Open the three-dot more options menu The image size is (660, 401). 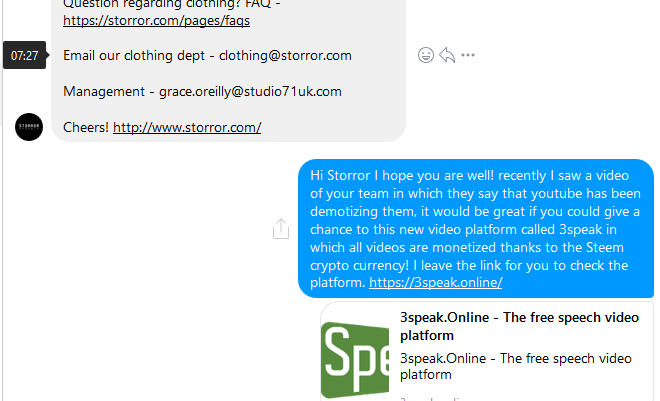pyautogui.click(x=468, y=55)
